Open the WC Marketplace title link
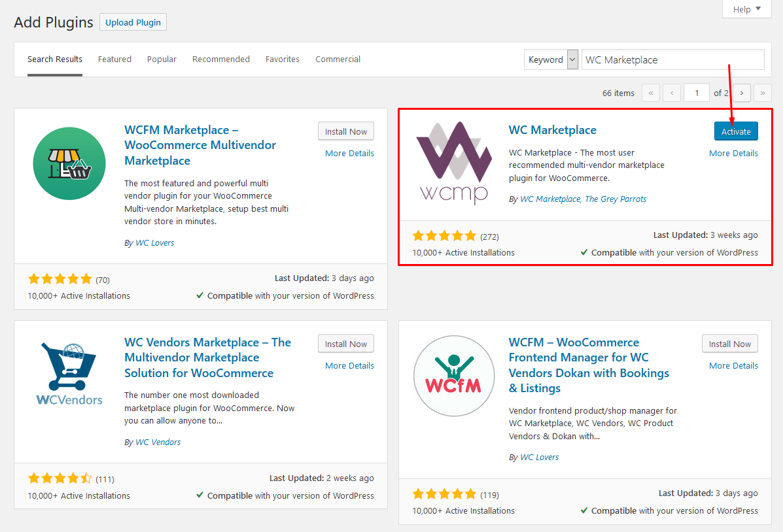 [x=552, y=130]
